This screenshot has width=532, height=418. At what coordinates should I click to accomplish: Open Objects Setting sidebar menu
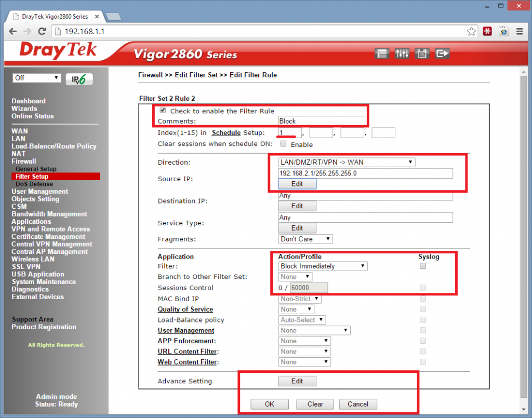[x=35, y=199]
